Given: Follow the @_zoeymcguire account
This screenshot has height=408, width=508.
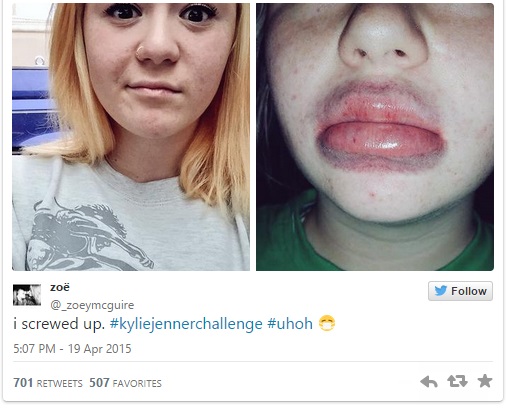Looking at the screenshot, I should [x=460, y=291].
